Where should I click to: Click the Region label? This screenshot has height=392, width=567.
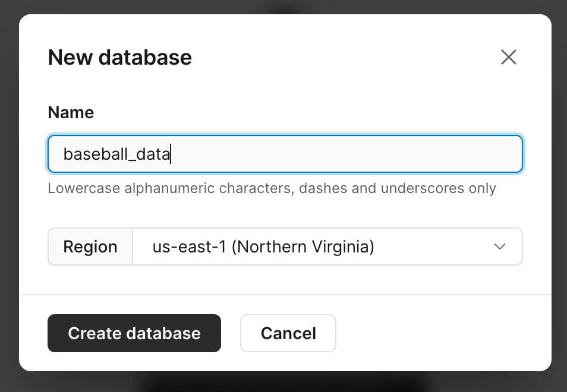(x=90, y=246)
